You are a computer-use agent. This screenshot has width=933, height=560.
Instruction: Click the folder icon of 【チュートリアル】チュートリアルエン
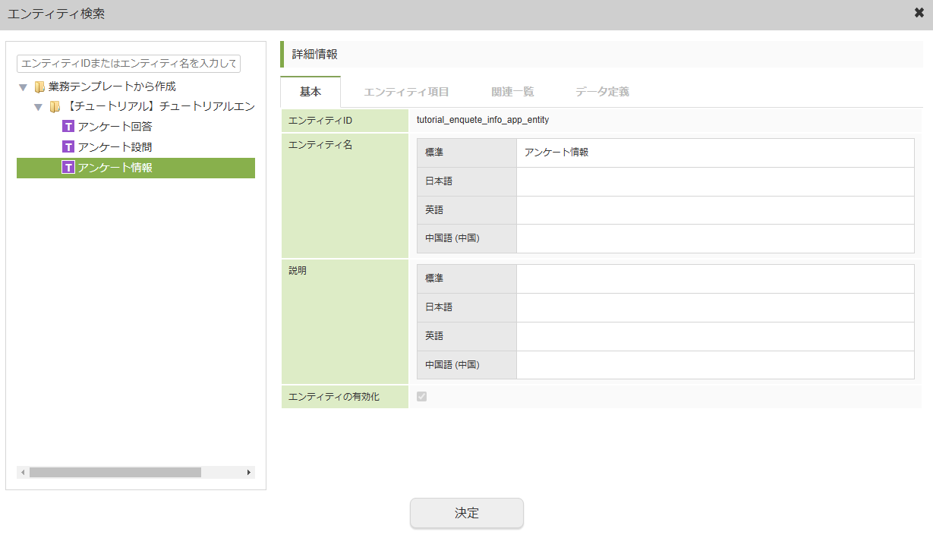[54, 106]
